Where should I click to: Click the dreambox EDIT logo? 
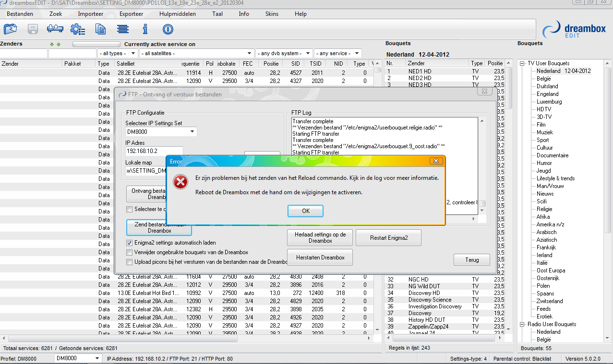click(x=574, y=30)
